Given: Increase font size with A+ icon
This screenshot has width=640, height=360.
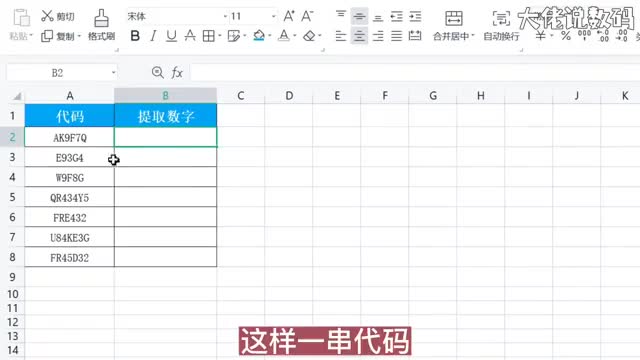Looking at the screenshot, I should [x=289, y=16].
